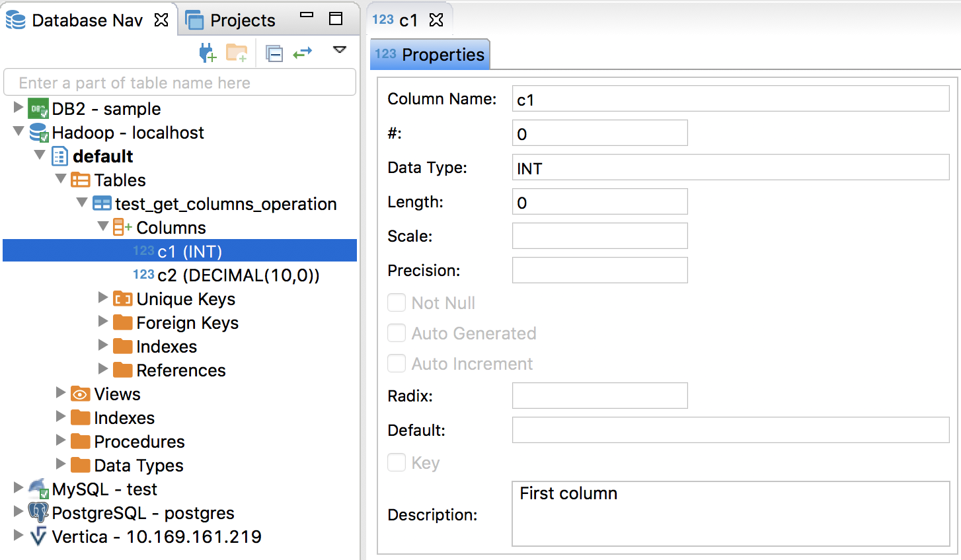Click the Length field

click(600, 202)
